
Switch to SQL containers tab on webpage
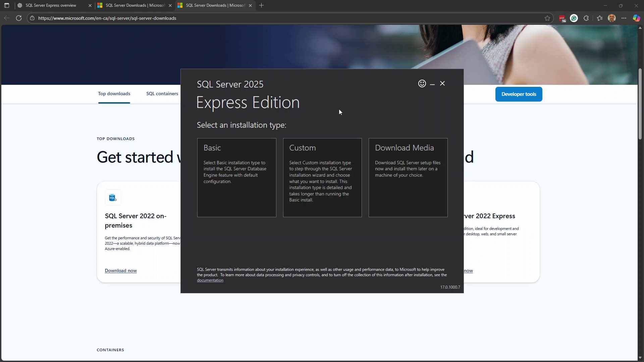coord(162,94)
